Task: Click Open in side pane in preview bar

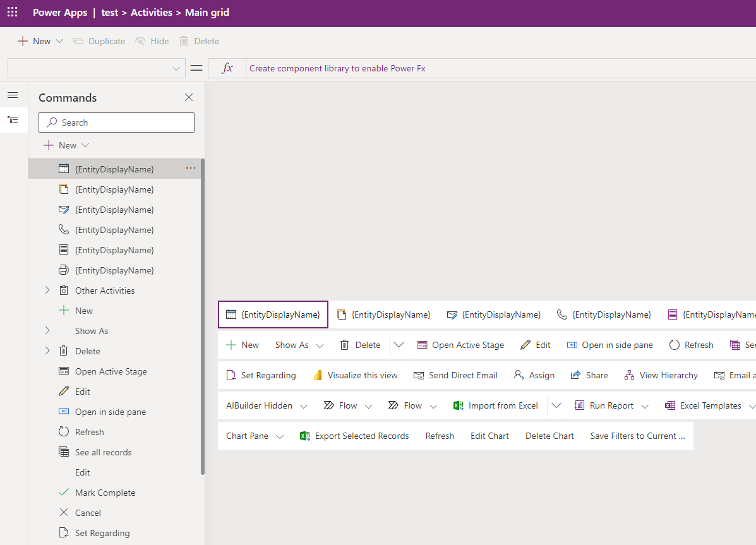Action: point(610,345)
